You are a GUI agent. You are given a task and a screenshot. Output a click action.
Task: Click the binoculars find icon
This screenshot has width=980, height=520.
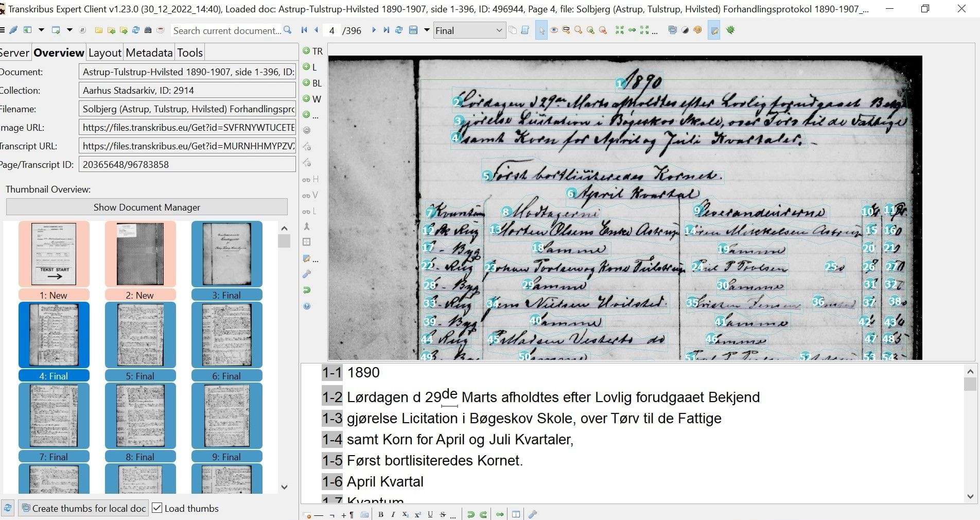(148, 30)
